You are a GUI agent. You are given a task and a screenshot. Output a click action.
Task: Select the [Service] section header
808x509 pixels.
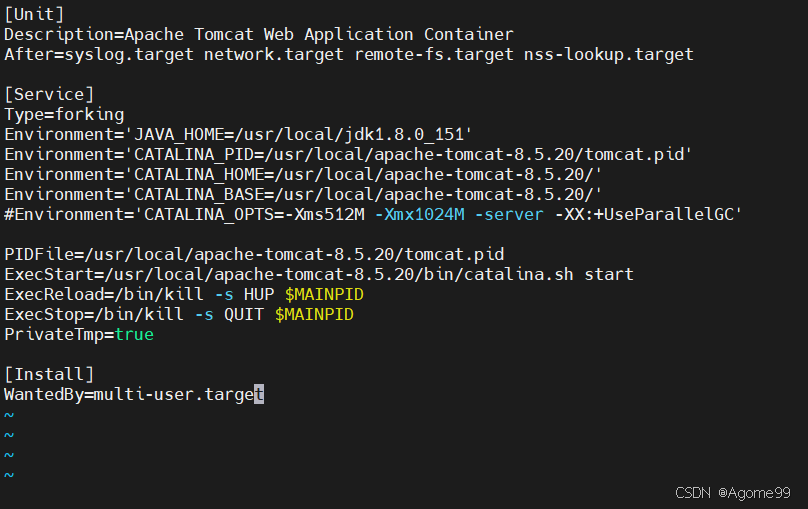49,94
